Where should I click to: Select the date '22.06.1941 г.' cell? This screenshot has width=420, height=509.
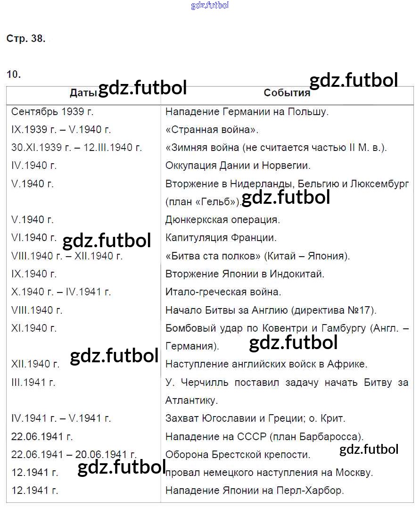tap(42, 437)
